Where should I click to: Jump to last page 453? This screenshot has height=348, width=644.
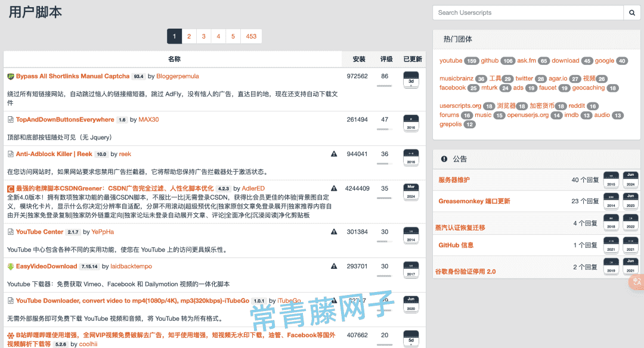(251, 36)
